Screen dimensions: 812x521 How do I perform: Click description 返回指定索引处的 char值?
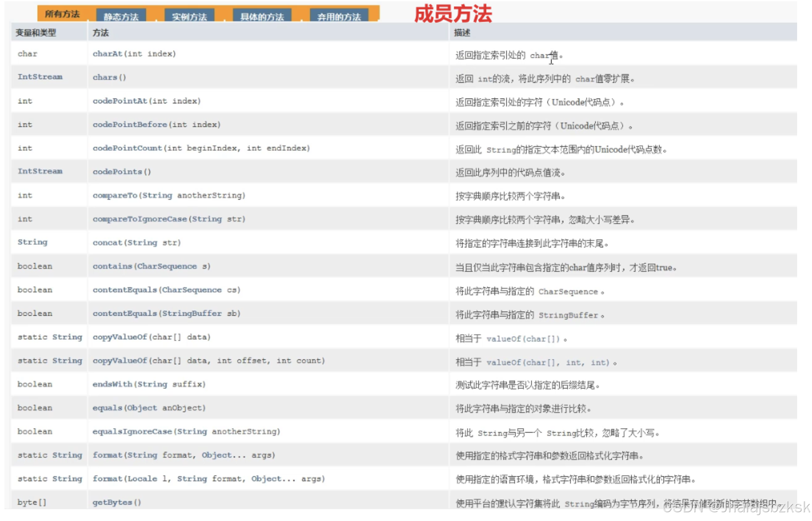point(509,55)
